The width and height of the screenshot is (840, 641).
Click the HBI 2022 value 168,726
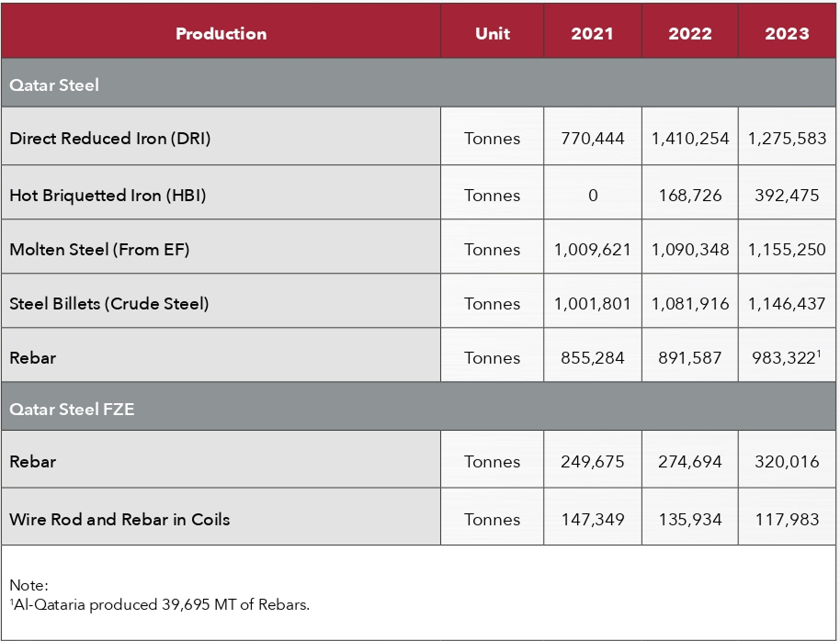click(x=690, y=196)
